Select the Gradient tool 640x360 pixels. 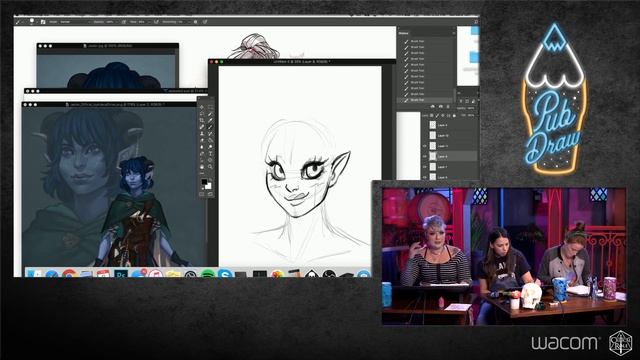[210, 140]
